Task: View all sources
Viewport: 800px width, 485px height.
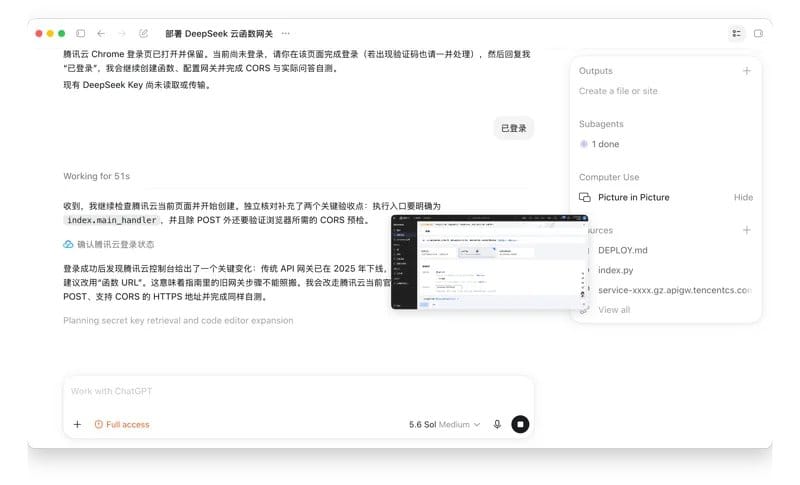Action: 614,310
